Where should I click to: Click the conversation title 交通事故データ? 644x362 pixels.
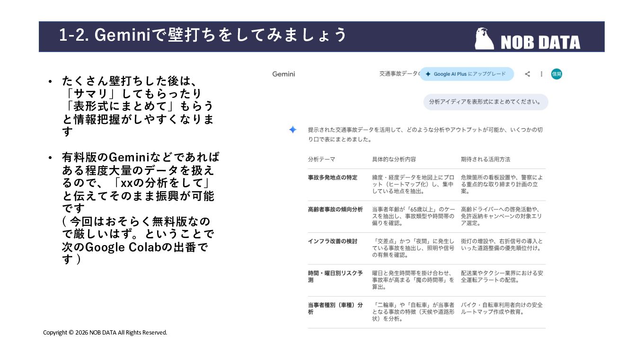399,74
